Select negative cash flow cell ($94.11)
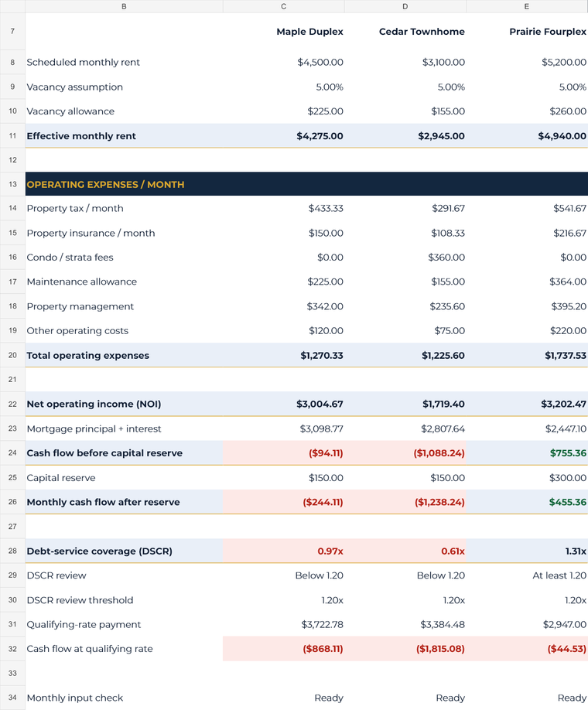This screenshot has width=588, height=710. (284, 453)
